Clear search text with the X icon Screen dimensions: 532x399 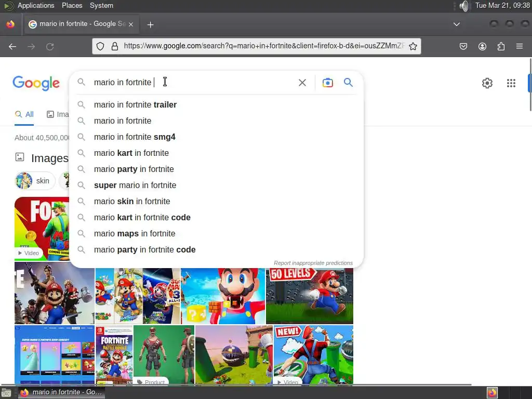[x=302, y=83]
